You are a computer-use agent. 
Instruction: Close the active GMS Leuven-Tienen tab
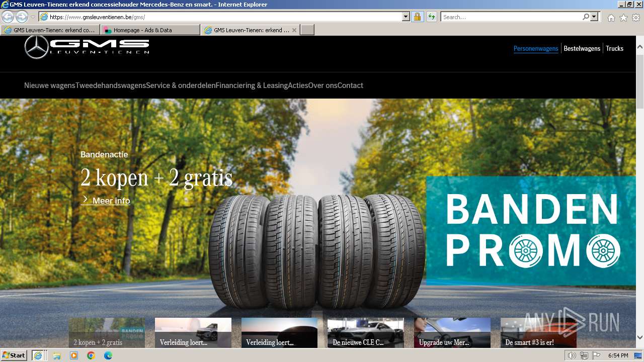[294, 30]
